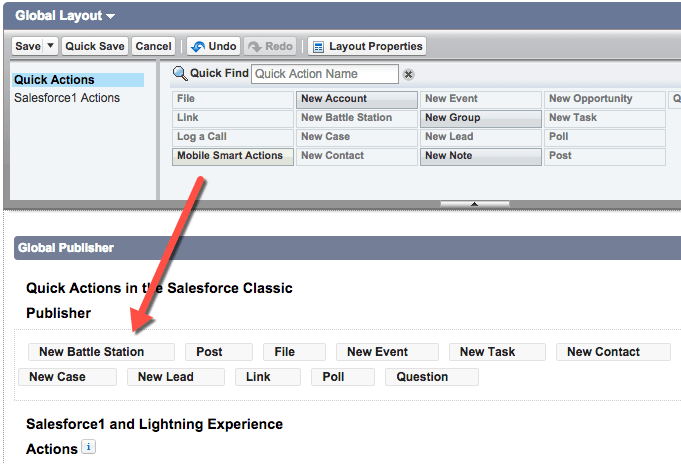Click New Case in the publisher layout

point(67,377)
